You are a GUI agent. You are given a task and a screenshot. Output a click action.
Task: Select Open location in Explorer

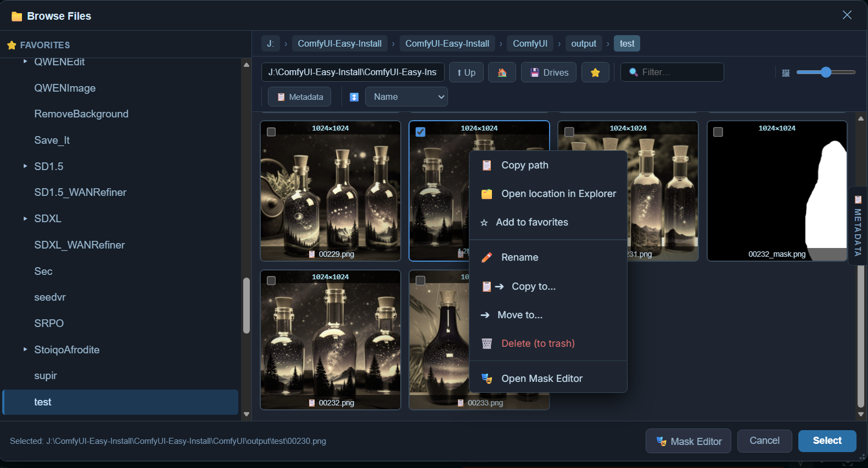coord(548,194)
